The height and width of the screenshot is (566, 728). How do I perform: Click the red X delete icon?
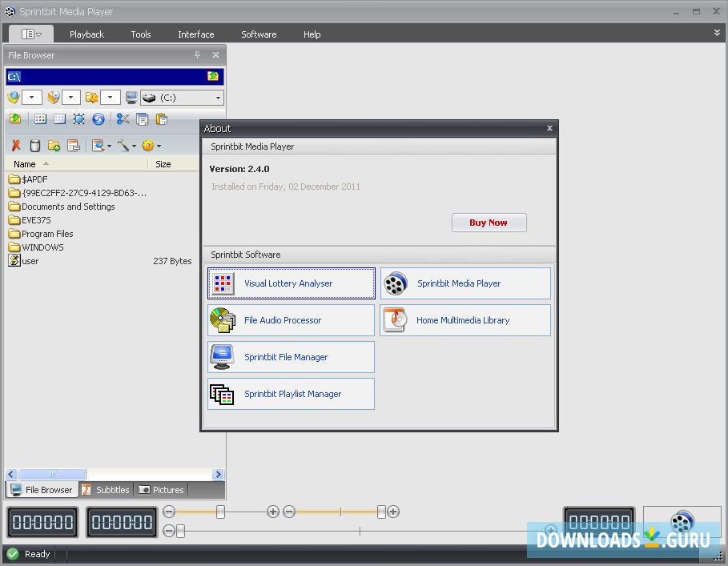click(x=16, y=146)
